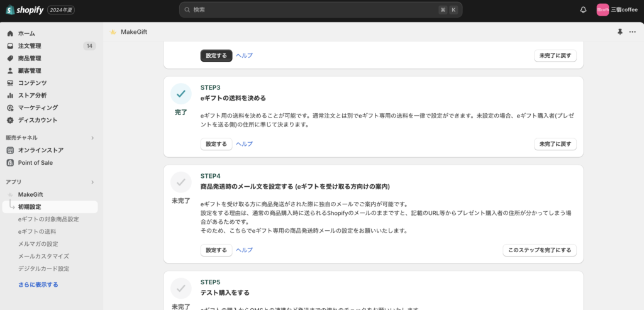Click STEP5 incomplete checkmark circle
Viewport: 644px width, 310px height.
coord(181,288)
